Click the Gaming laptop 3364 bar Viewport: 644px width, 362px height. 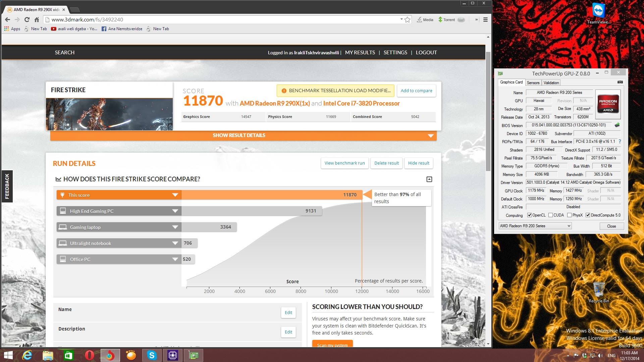[x=209, y=227]
